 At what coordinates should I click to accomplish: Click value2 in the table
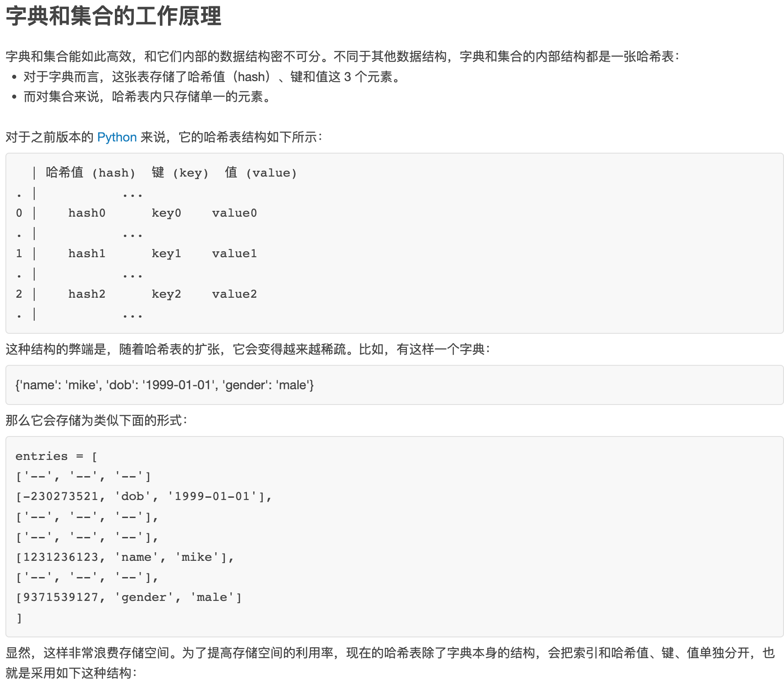point(234,294)
